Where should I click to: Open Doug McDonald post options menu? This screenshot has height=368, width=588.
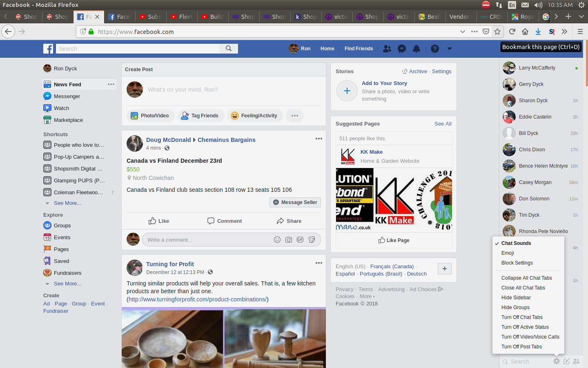click(x=319, y=139)
